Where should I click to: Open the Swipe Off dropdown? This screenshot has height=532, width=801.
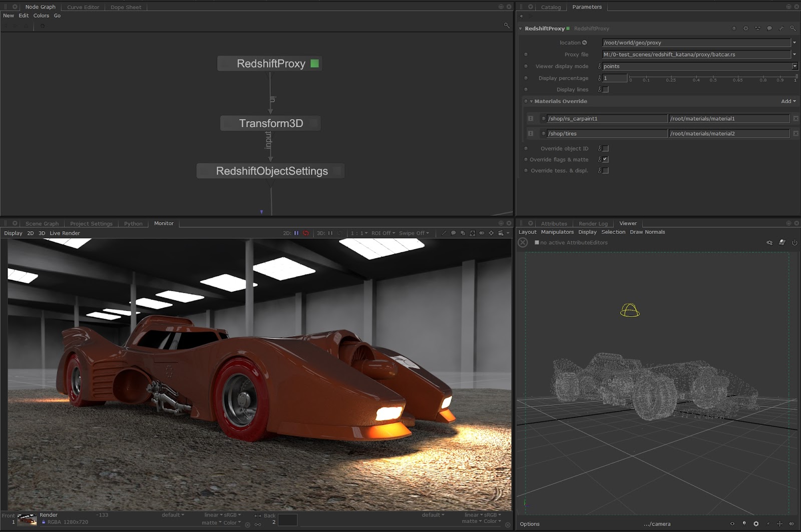414,233
